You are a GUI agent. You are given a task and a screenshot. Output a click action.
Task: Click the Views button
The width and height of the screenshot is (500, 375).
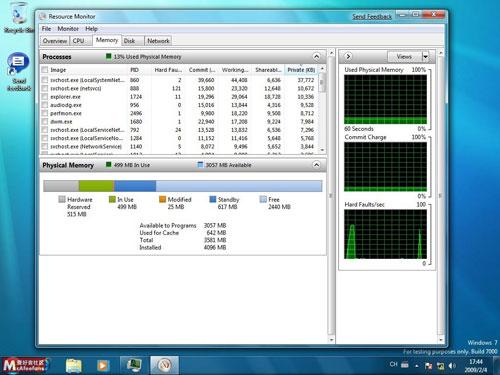pyautogui.click(x=404, y=57)
